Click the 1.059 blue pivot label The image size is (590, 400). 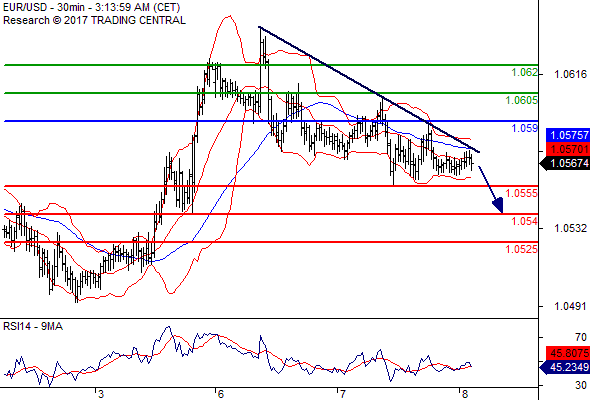click(x=524, y=128)
